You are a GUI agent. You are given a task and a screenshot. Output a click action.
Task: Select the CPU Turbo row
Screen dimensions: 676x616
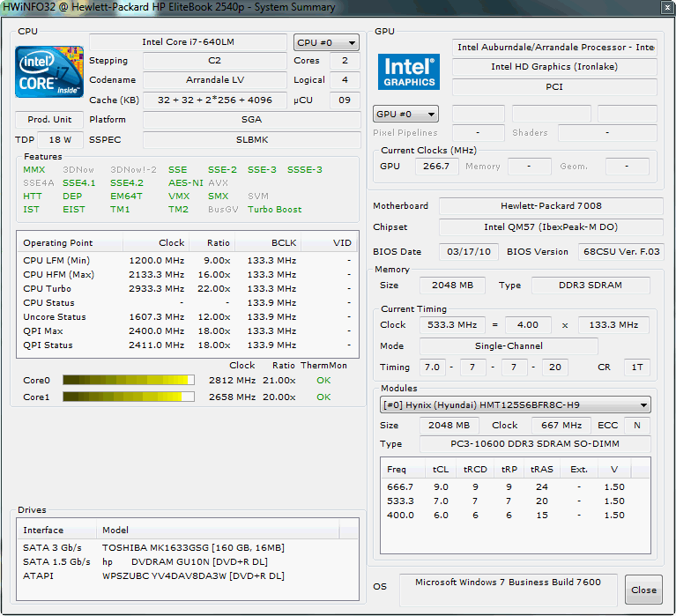pos(188,288)
